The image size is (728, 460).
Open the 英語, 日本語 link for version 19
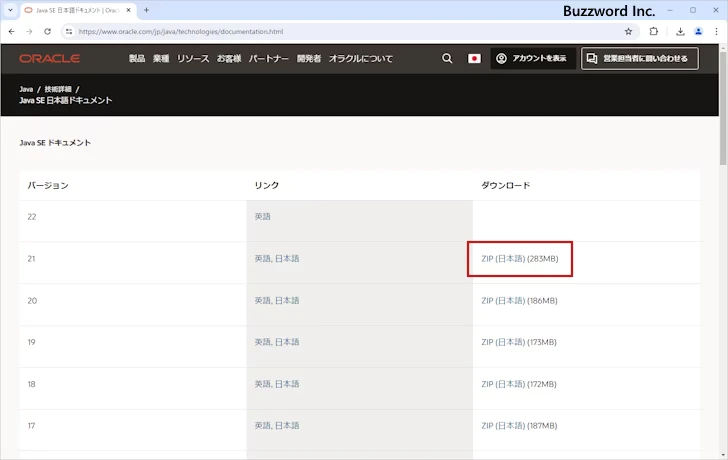[277, 342]
